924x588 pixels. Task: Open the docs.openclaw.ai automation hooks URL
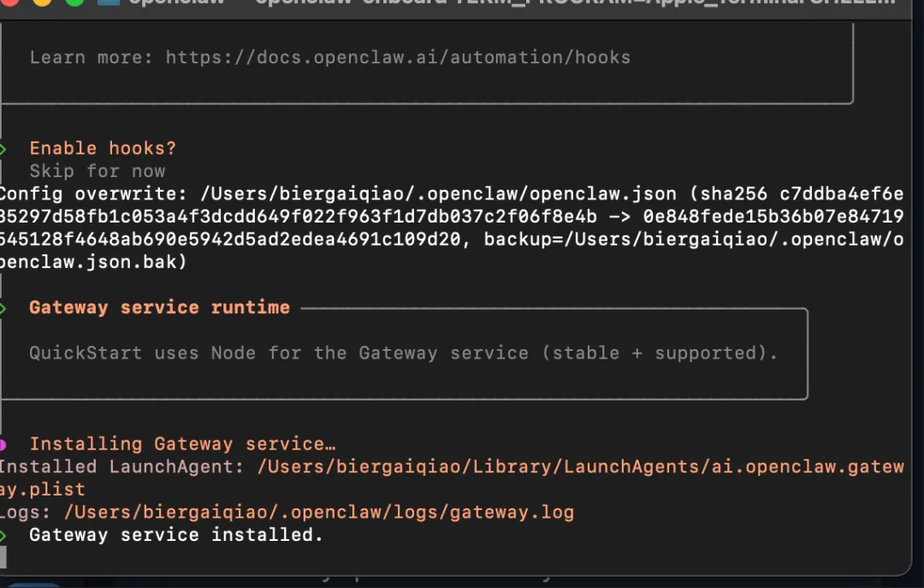[398, 57]
